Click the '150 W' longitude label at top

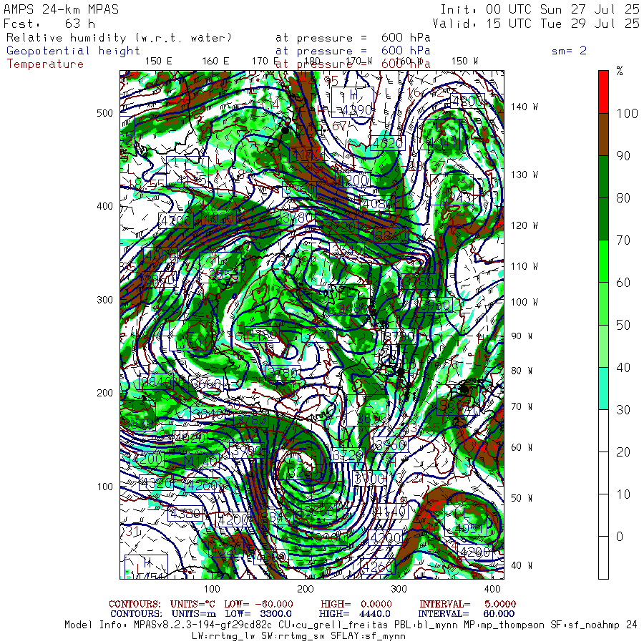tap(464, 62)
